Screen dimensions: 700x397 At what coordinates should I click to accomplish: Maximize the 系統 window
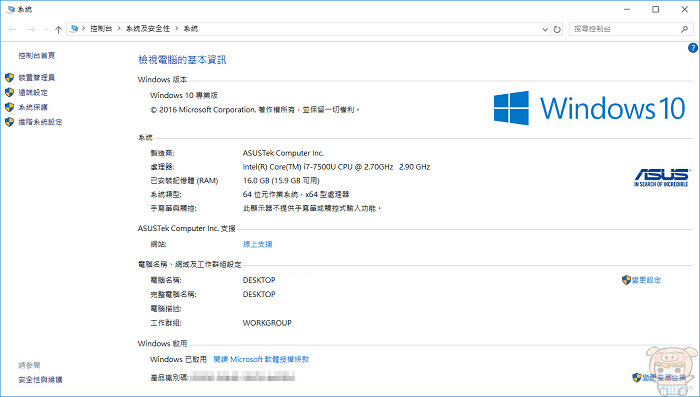pyautogui.click(x=655, y=9)
